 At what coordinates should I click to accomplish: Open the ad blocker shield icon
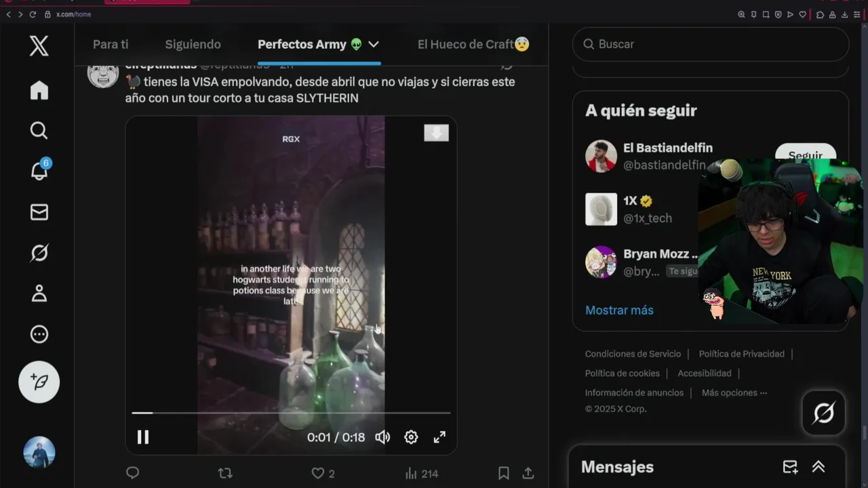point(778,14)
